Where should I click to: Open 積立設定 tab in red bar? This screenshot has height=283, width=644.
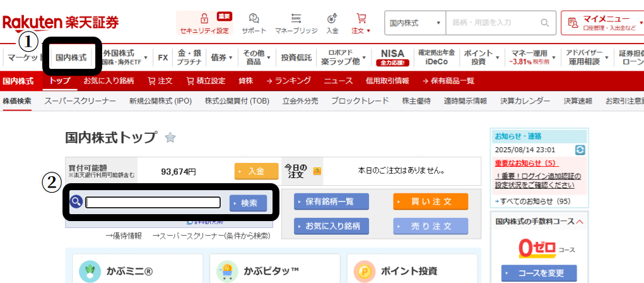tap(206, 81)
